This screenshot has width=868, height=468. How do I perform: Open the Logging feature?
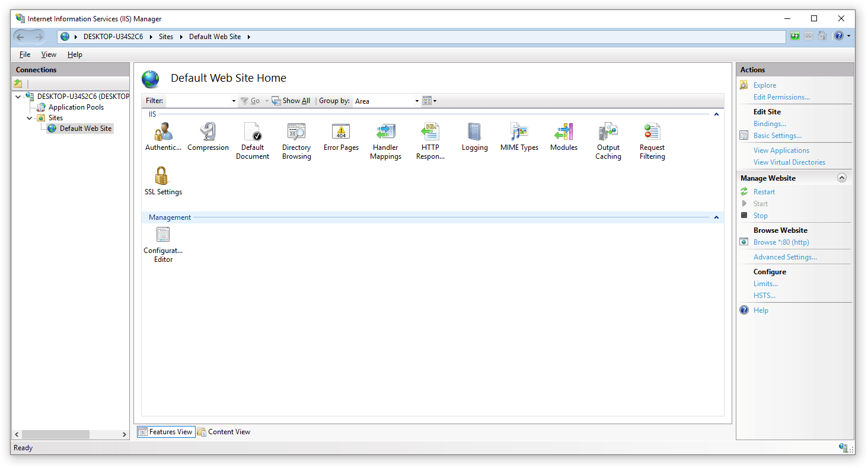point(475,137)
